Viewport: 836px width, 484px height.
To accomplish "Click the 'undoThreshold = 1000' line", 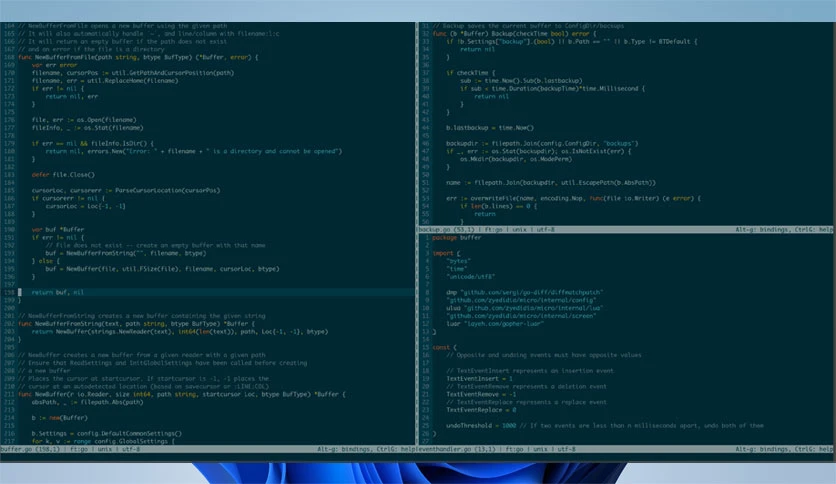I will (481, 426).
